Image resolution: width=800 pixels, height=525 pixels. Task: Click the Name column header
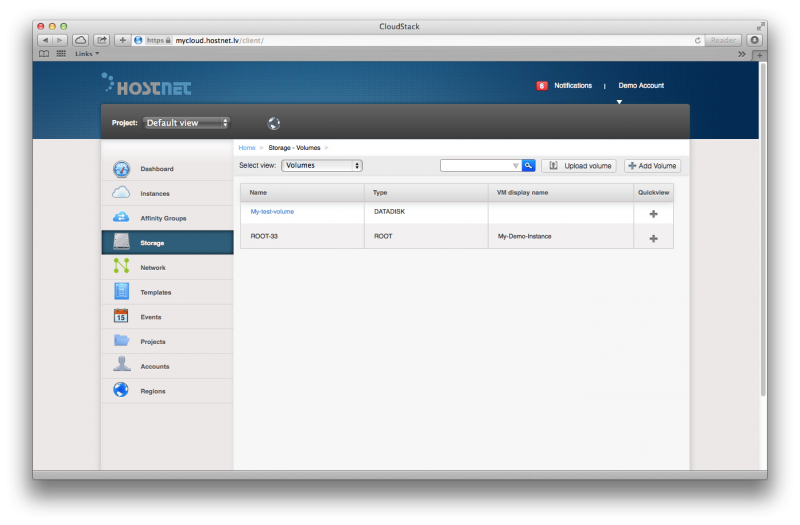pyautogui.click(x=303, y=192)
